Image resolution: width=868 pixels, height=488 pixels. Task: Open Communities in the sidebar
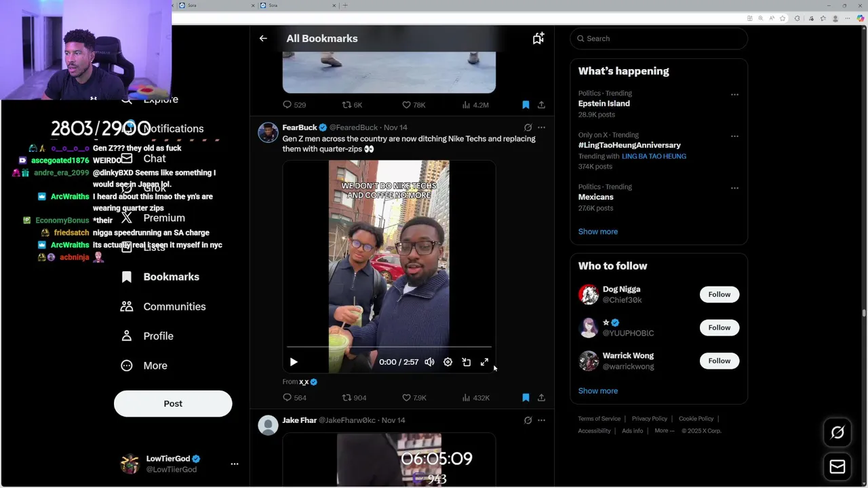(x=163, y=307)
